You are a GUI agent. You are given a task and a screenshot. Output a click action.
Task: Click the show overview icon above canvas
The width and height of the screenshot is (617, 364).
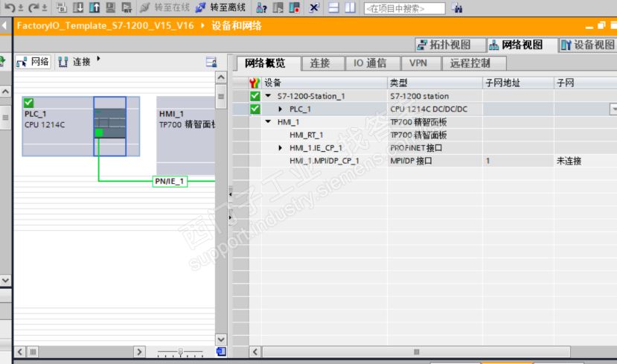tap(211, 62)
